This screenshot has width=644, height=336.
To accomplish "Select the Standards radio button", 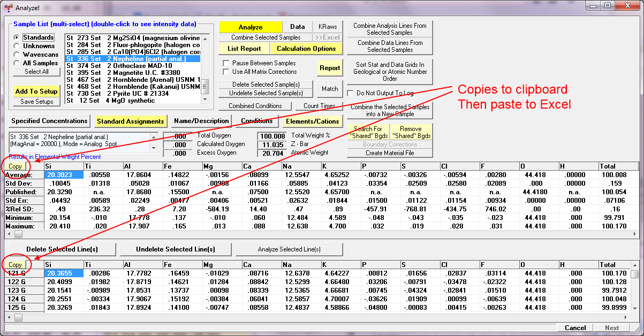I will [17, 37].
